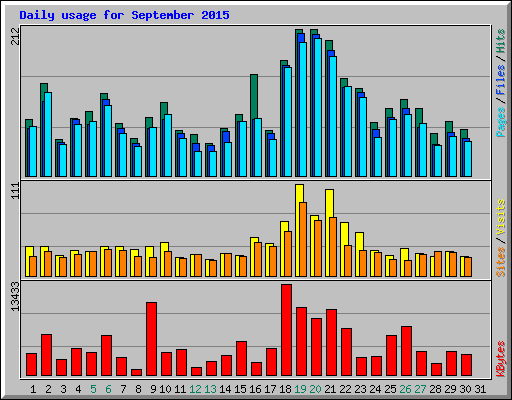Click day label 25 on the x-axis
Screen dimensions: 512x400
390,389
